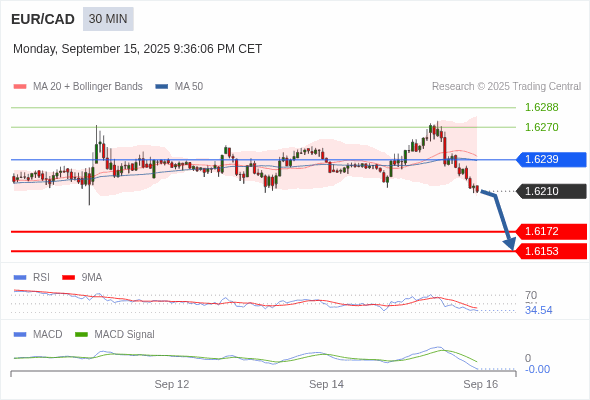The height and width of the screenshot is (400, 590).
Task: Click the 9MA legend label
Action: pyautogui.click(x=92, y=278)
